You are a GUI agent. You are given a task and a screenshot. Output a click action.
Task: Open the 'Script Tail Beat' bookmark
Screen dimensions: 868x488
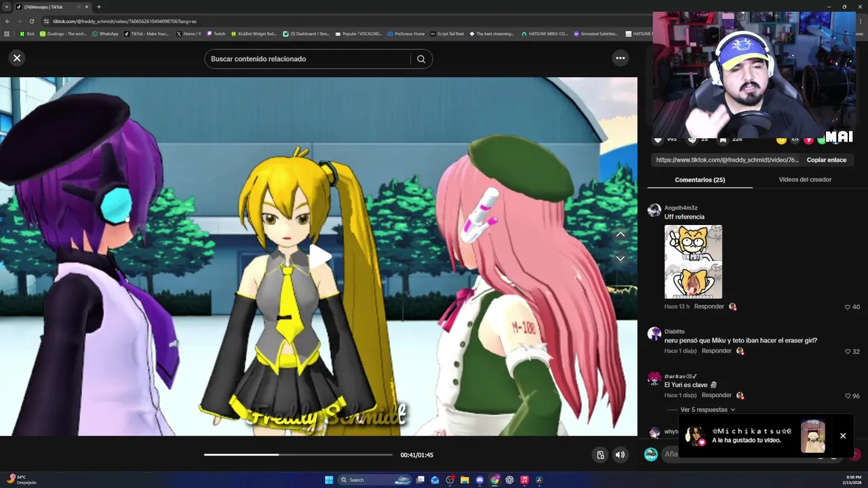click(x=447, y=33)
